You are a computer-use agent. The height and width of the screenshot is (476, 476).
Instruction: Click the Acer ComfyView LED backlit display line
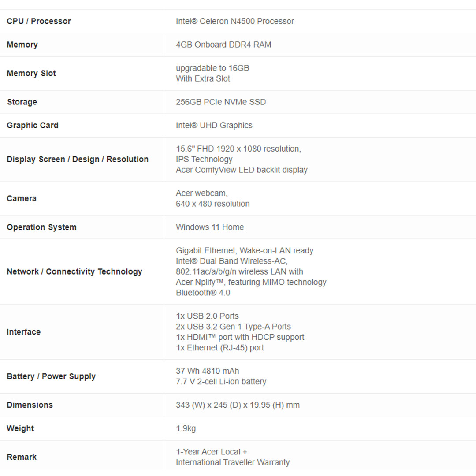point(242,170)
